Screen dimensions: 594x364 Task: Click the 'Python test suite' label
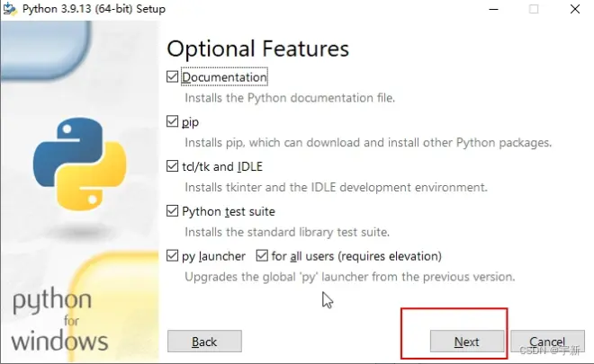pos(229,211)
